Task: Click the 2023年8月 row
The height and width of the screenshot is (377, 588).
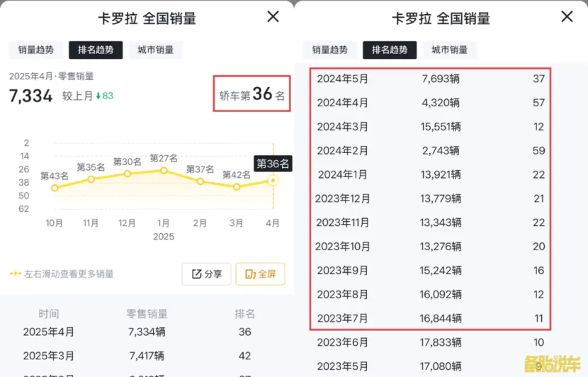Action: tap(431, 295)
